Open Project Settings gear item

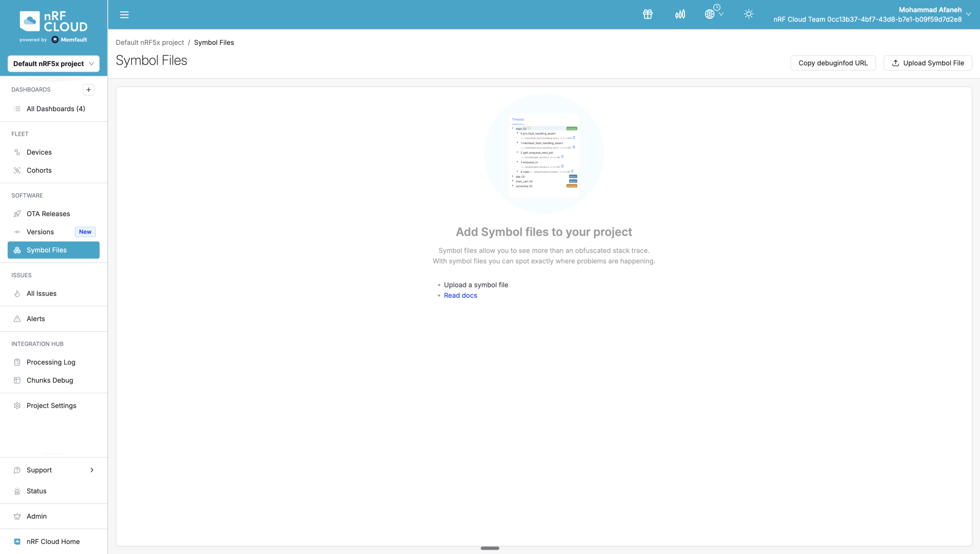51,405
